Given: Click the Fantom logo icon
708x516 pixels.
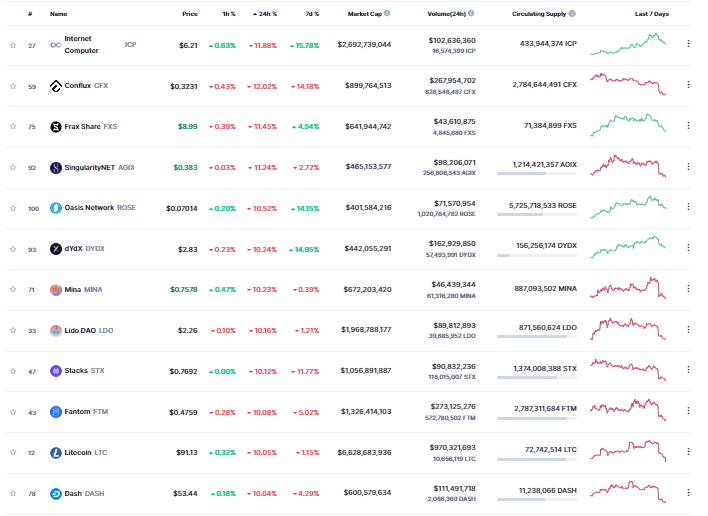Looking at the screenshot, I should (x=56, y=412).
